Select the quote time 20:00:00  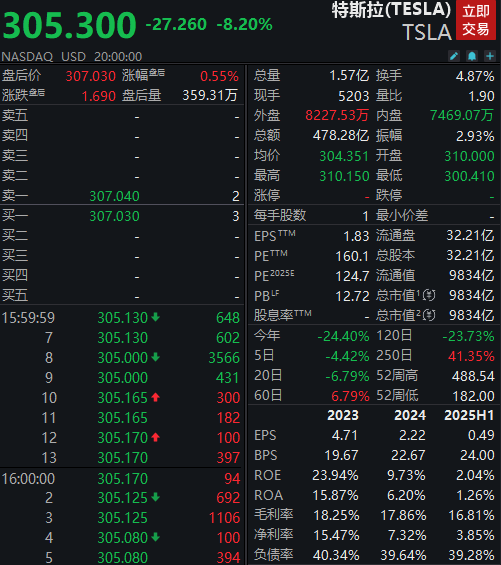(118, 57)
